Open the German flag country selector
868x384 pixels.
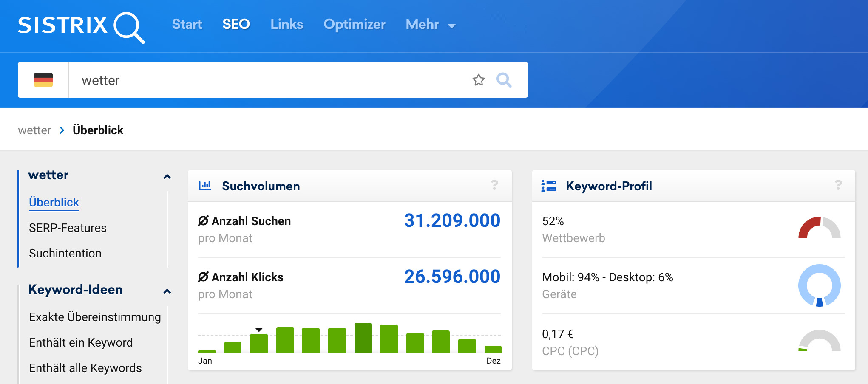[x=43, y=80]
